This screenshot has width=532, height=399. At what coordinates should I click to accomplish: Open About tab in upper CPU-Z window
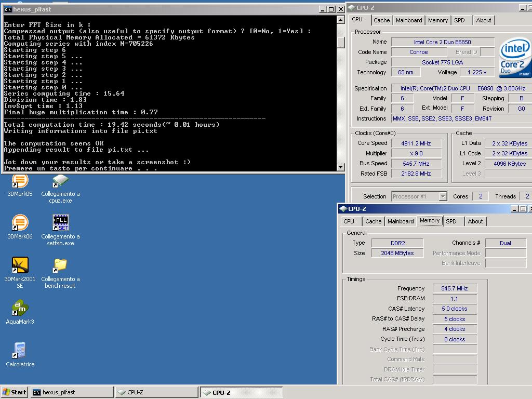484,20
